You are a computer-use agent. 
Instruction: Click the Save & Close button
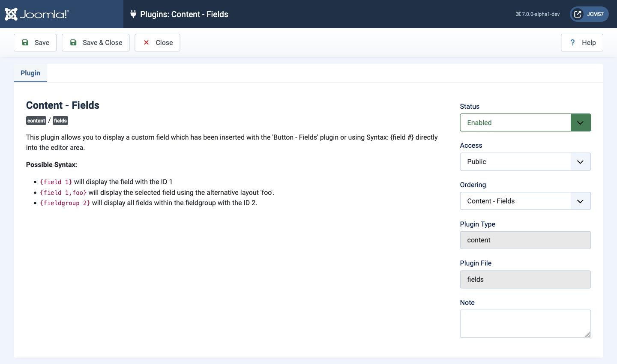[x=96, y=42]
